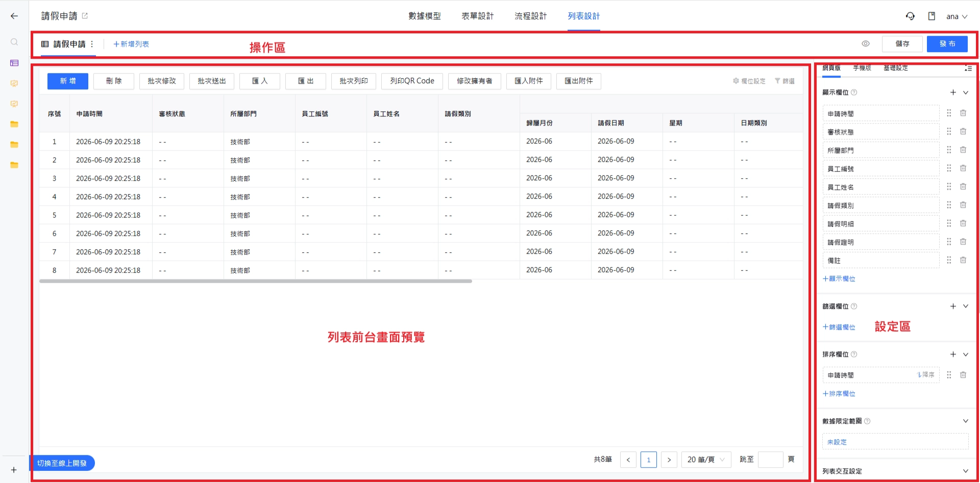Viewport: 980px width, 483px height.
Task: Open the 基礎設定 tab
Action: click(x=896, y=68)
